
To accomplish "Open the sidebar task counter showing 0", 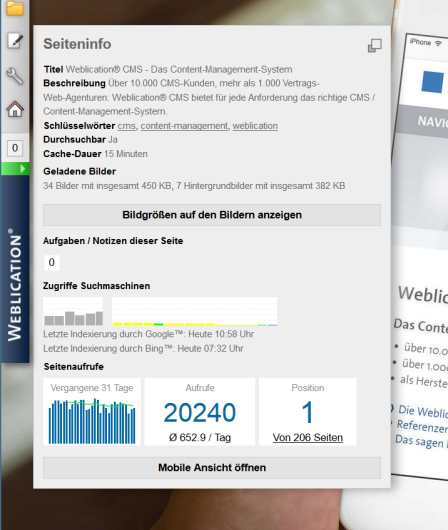I will coord(15,148).
